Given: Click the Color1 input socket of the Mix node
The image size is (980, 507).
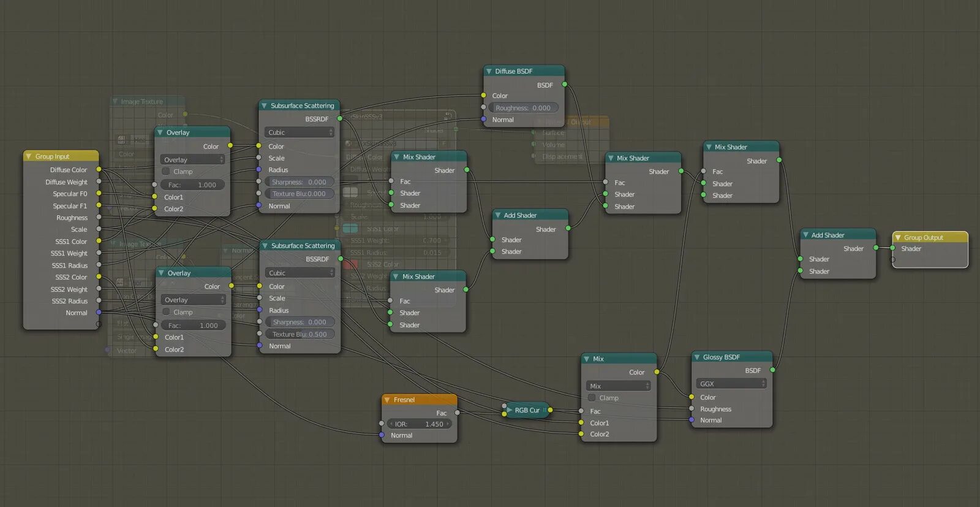Looking at the screenshot, I should 581,422.
